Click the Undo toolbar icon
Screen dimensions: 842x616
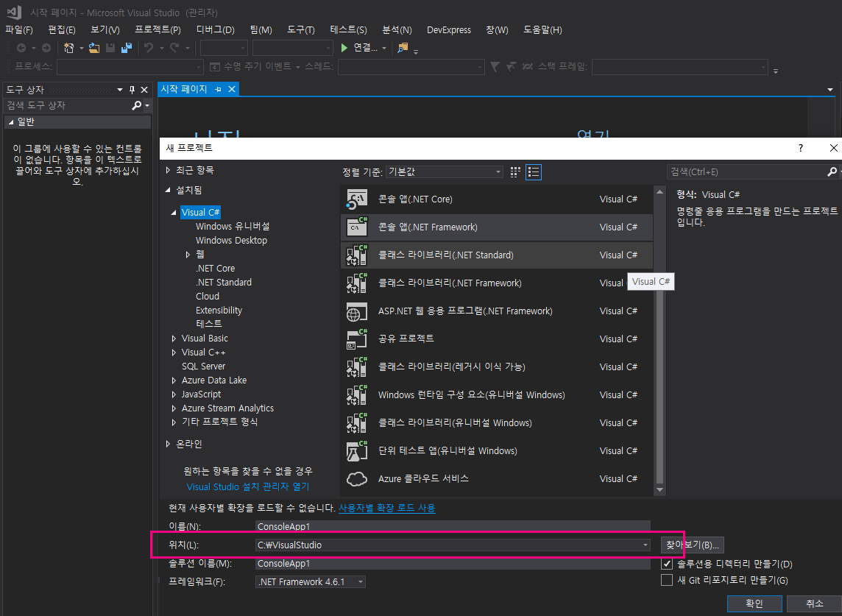(149, 49)
